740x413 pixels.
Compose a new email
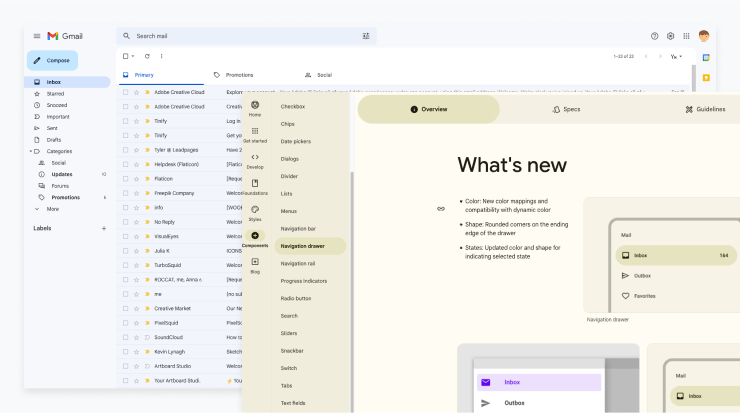click(52, 60)
